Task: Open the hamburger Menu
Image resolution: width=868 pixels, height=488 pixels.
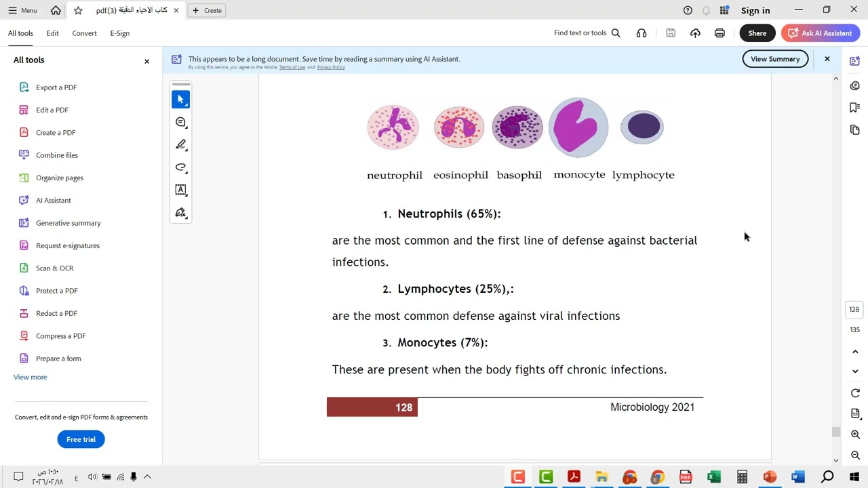Action: [22, 10]
